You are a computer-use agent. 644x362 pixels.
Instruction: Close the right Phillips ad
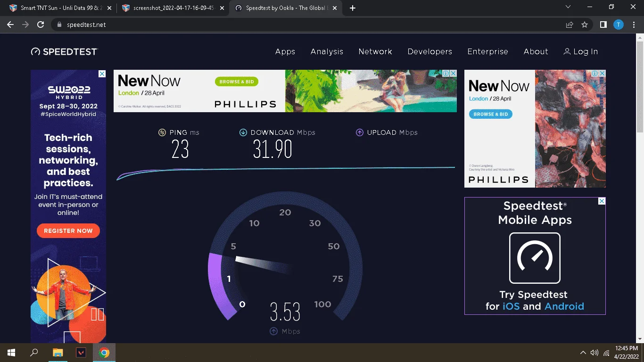(x=602, y=74)
